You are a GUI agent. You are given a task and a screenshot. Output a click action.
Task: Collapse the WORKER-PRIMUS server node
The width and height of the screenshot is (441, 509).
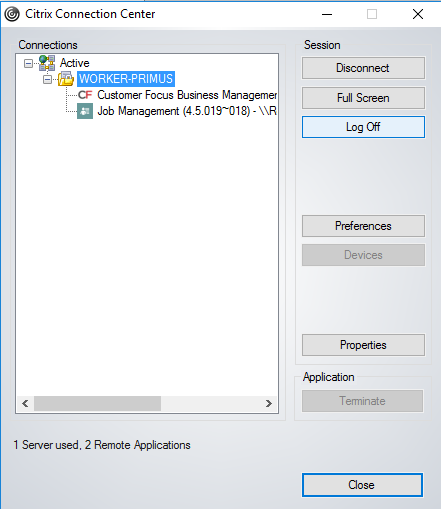48,79
